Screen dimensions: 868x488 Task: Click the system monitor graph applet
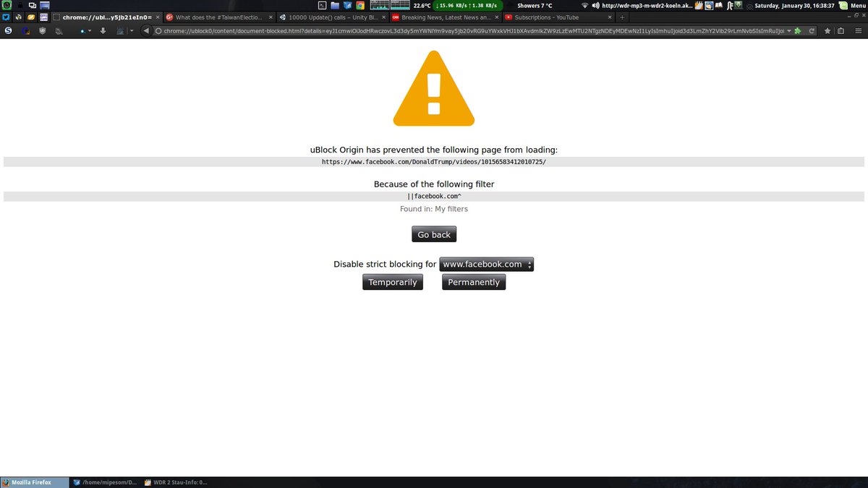[x=390, y=6]
